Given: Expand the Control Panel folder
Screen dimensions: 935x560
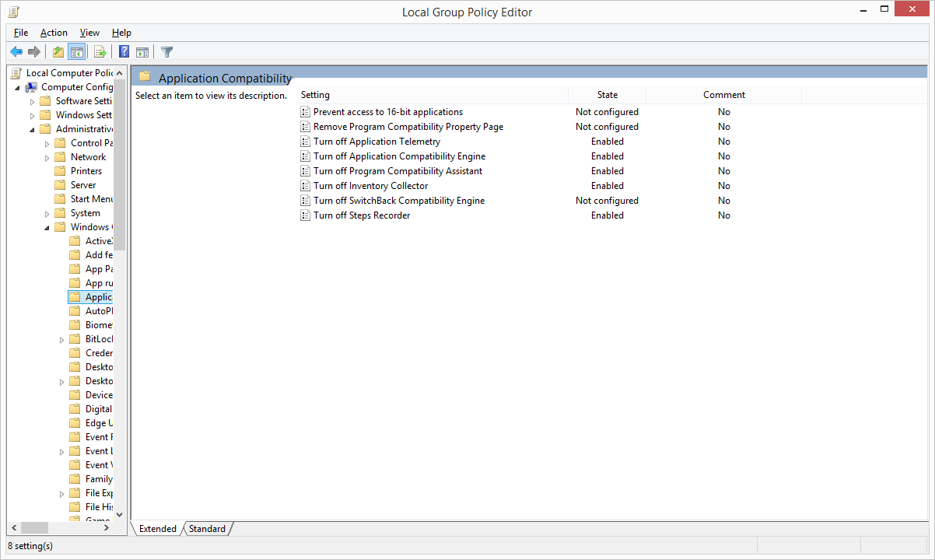Looking at the screenshot, I should (47, 143).
